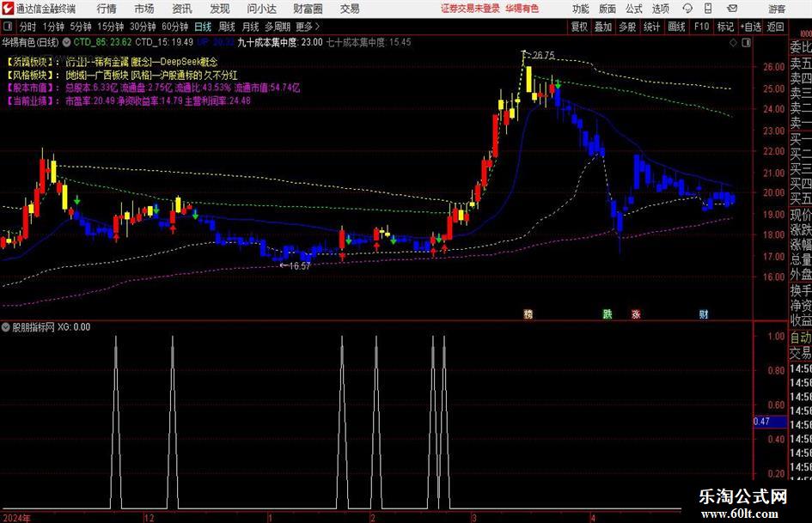Click the 画线 drawing button

coord(676,27)
